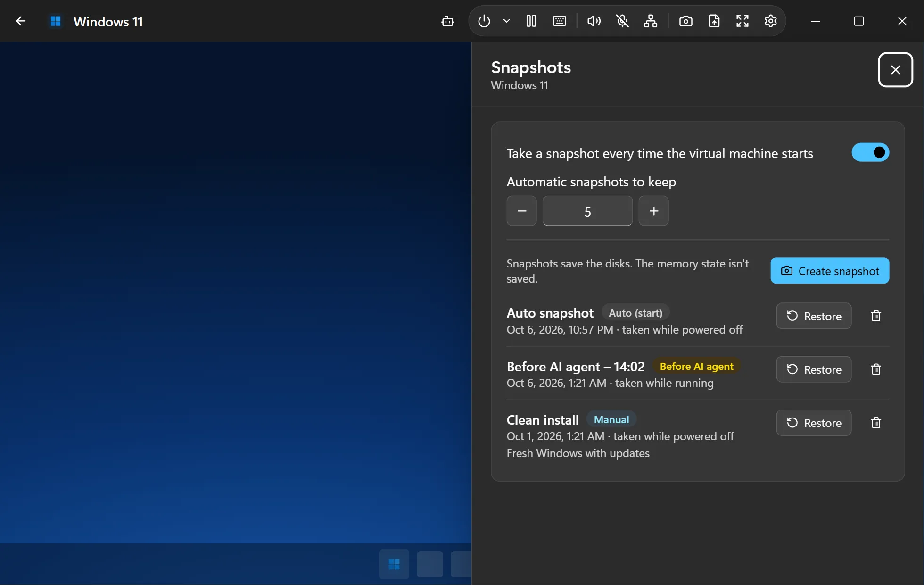
Task: Click the camera snapshots toolbar icon
Action: pos(686,21)
